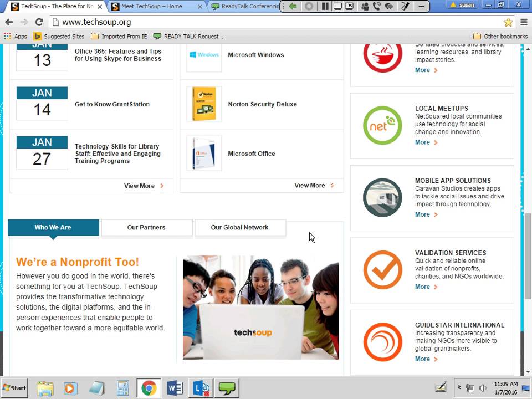The height and width of the screenshot is (399, 532).
Task: Open the Suggested Sites bookmark
Action: pos(59,37)
